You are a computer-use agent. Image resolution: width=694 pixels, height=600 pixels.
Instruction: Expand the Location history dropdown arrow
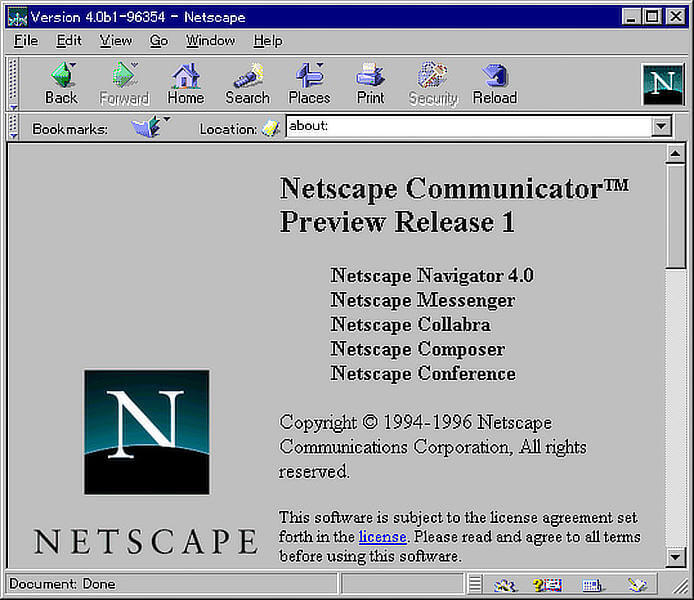660,127
